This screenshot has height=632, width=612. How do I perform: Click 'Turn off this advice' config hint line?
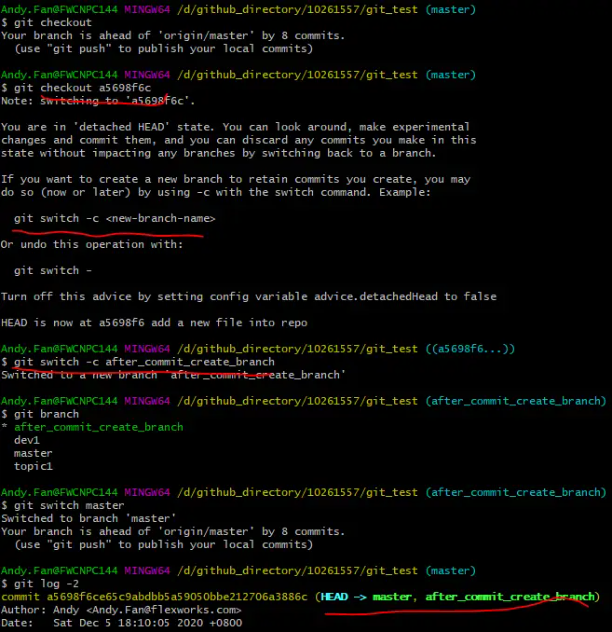pyautogui.click(x=249, y=297)
